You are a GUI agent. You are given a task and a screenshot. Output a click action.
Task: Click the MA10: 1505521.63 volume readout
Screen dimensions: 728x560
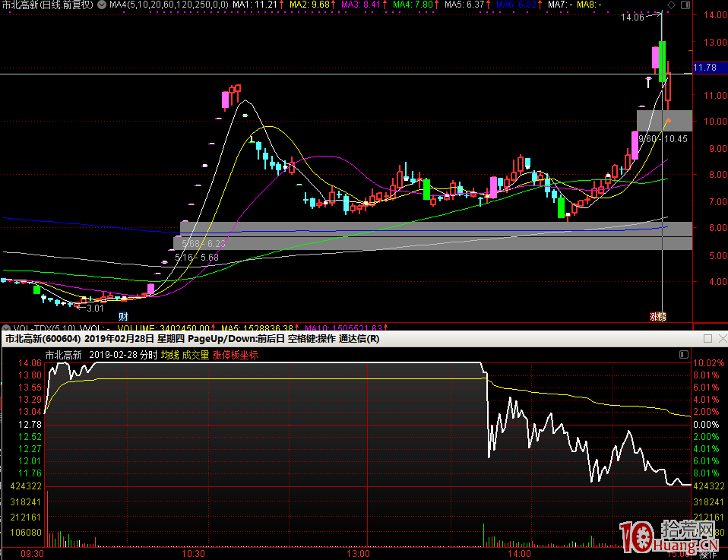[x=343, y=328]
